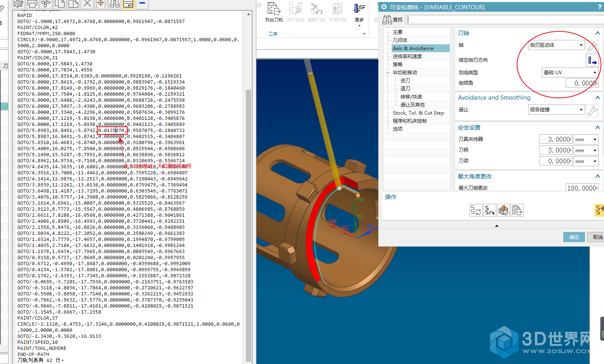
Task: Click the find search input field
Action: [x=505, y=19]
